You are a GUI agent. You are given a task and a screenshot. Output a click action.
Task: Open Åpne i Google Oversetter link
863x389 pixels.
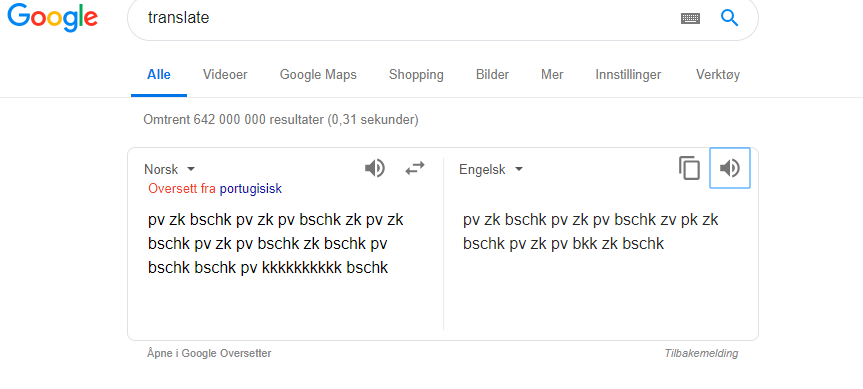(209, 353)
